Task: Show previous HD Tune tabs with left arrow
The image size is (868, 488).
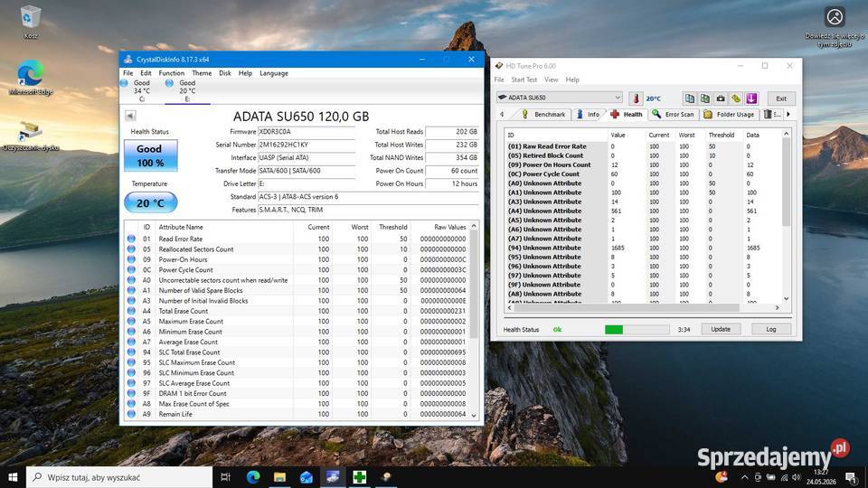Action: pyautogui.click(x=502, y=114)
